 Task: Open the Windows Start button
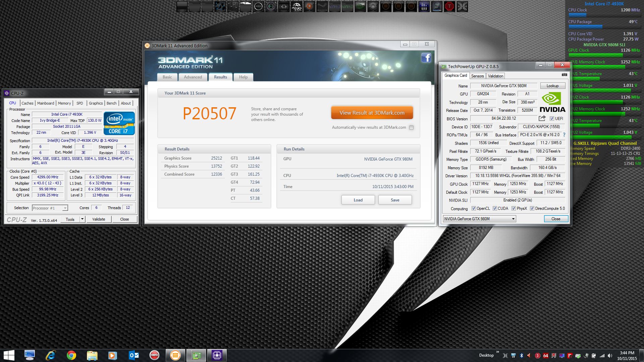(9, 355)
